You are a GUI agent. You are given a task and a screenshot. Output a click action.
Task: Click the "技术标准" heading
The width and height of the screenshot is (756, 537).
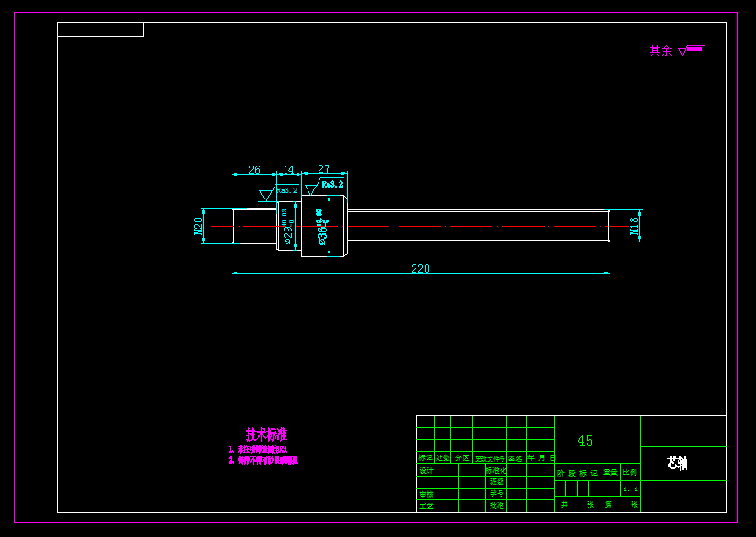(266, 435)
